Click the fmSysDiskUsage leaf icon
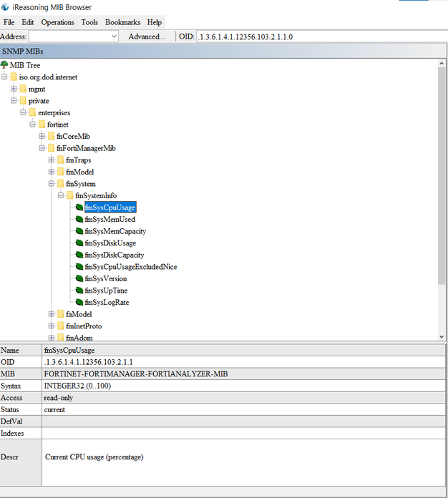 coord(79,243)
